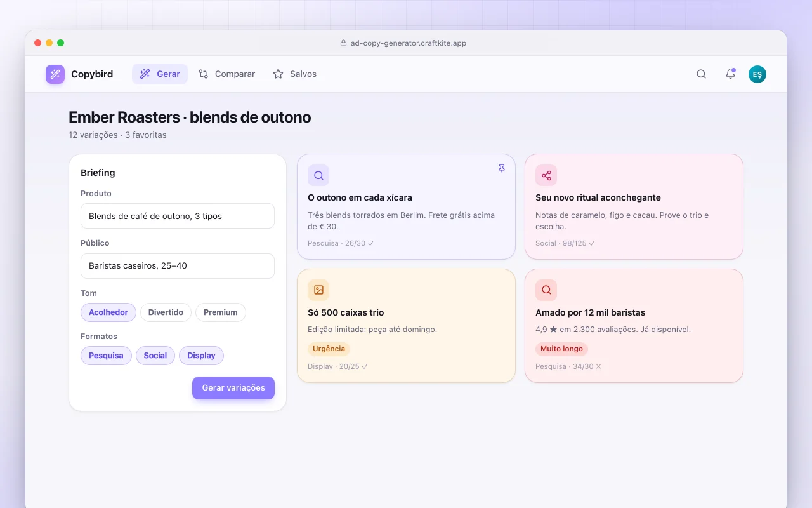The height and width of the screenshot is (508, 812).
Task: Click the 'Display · 20/25' character count
Action: click(338, 366)
